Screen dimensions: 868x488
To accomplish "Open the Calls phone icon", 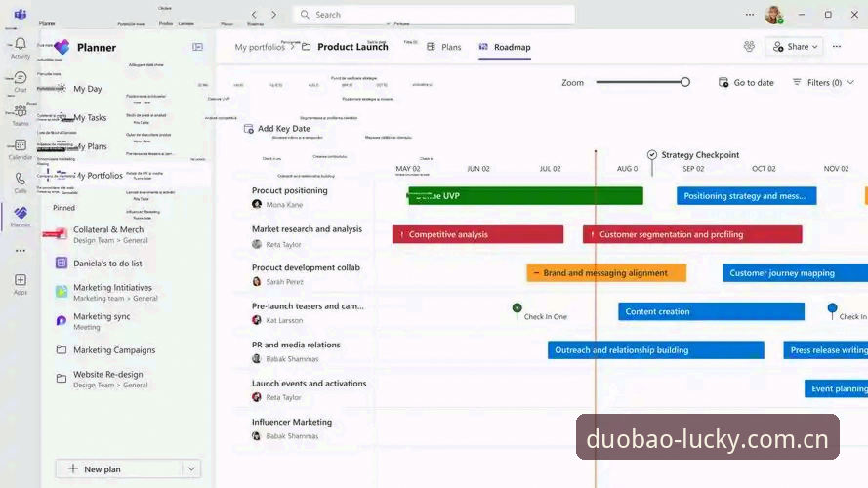I will pyautogui.click(x=21, y=179).
